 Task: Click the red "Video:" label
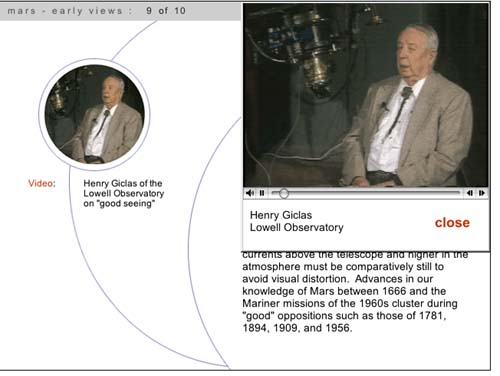pyautogui.click(x=42, y=183)
